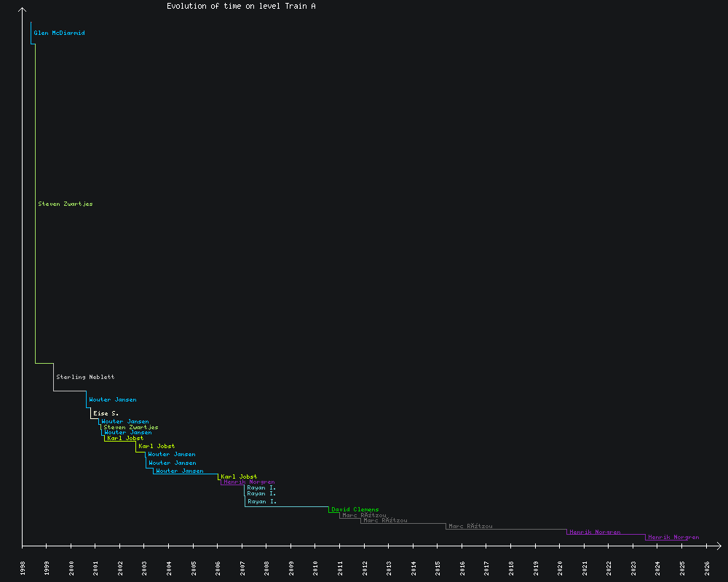Click the Eise S. record label
Viewport: 728px width, 582px height.
(106, 414)
